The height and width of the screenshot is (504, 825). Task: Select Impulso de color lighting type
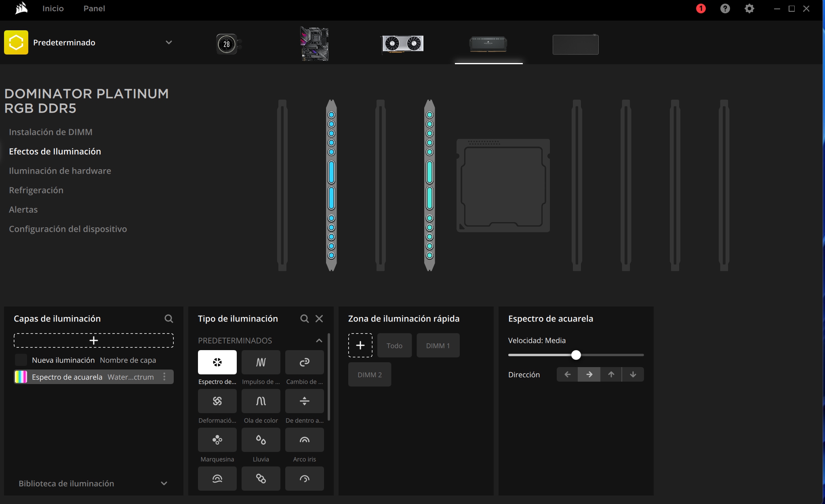coord(261,362)
